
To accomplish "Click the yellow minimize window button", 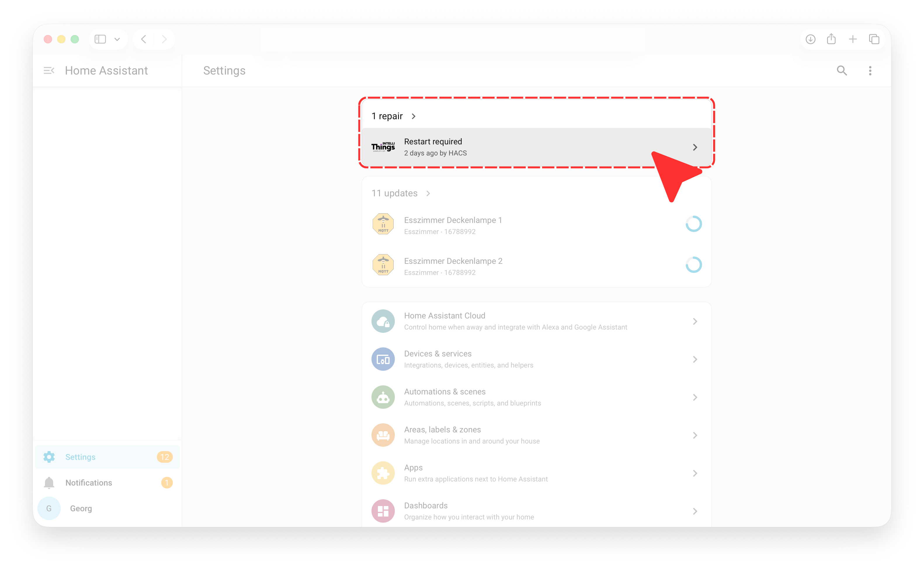I will point(61,39).
